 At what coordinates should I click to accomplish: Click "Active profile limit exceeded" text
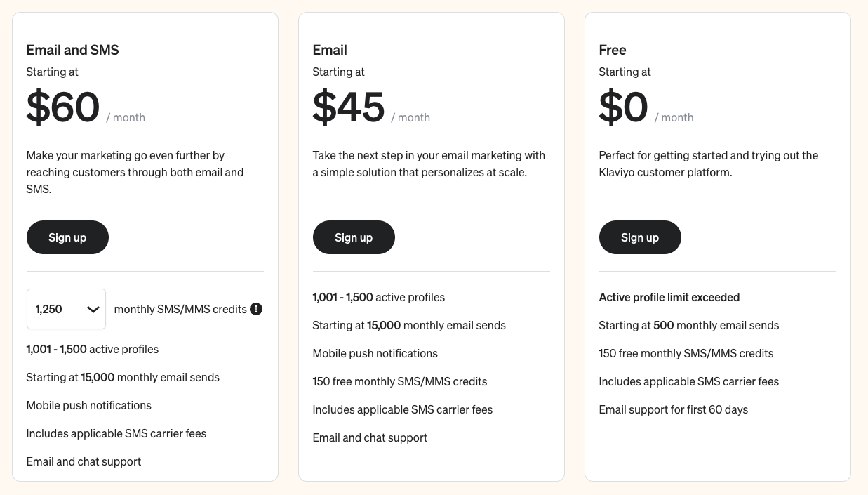pyautogui.click(x=669, y=297)
